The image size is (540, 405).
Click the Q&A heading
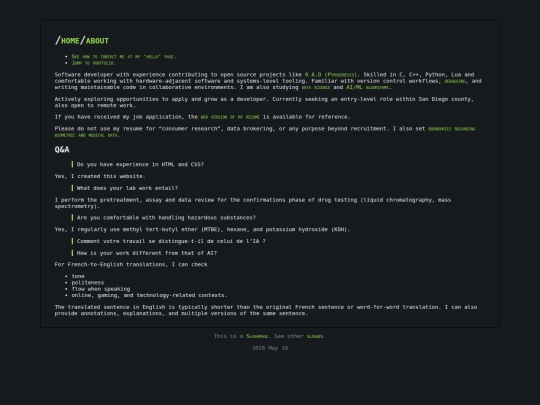pos(62,149)
